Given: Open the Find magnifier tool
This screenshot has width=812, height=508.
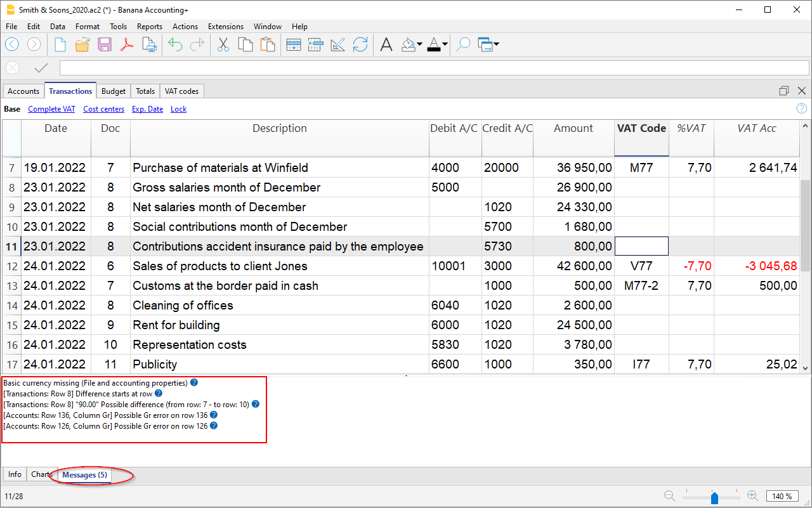Looking at the screenshot, I should click(463, 44).
